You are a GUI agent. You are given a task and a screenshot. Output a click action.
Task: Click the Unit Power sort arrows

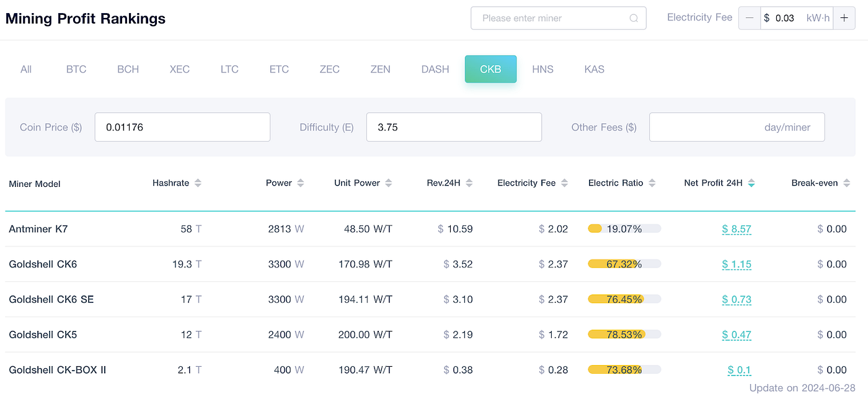(x=390, y=182)
